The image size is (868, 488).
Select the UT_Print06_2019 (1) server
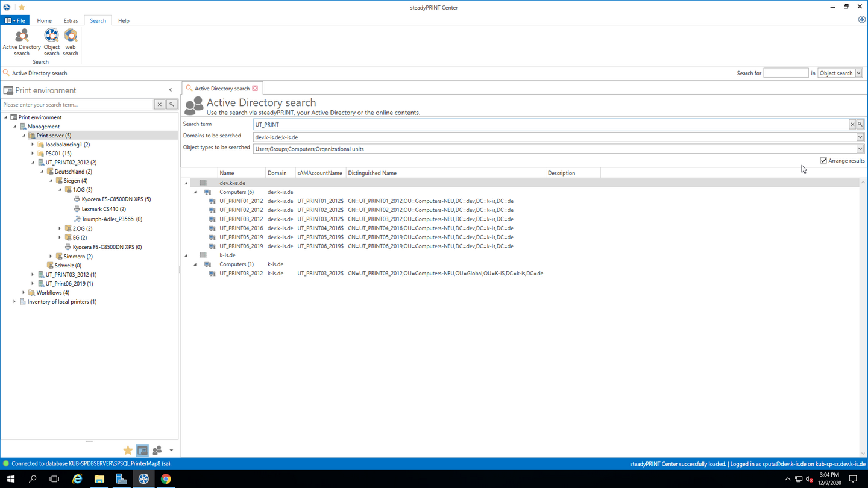(69, 284)
